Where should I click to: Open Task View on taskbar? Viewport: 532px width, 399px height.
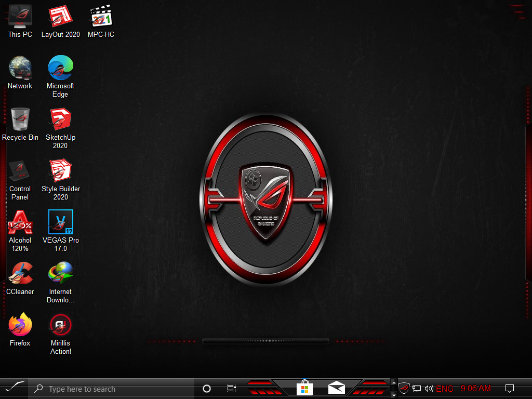tap(231, 389)
